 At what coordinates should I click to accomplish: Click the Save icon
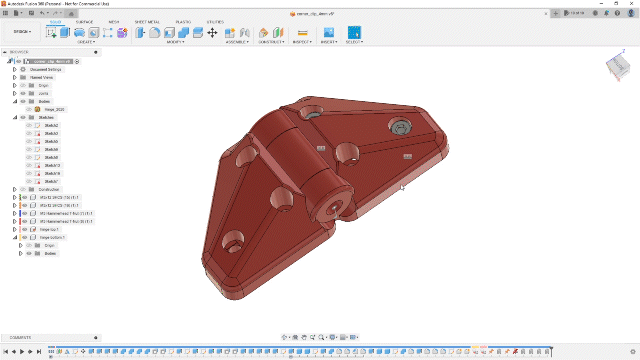tap(31, 13)
